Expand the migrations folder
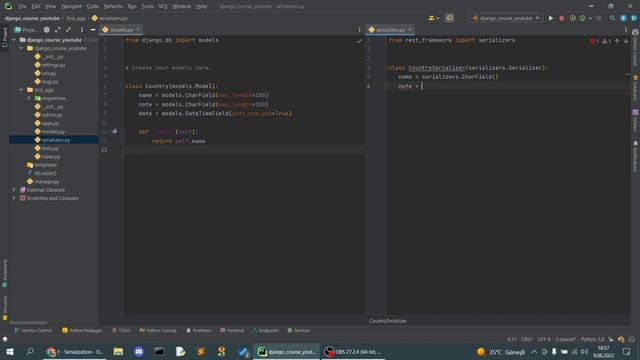640x360 pixels. point(29,98)
